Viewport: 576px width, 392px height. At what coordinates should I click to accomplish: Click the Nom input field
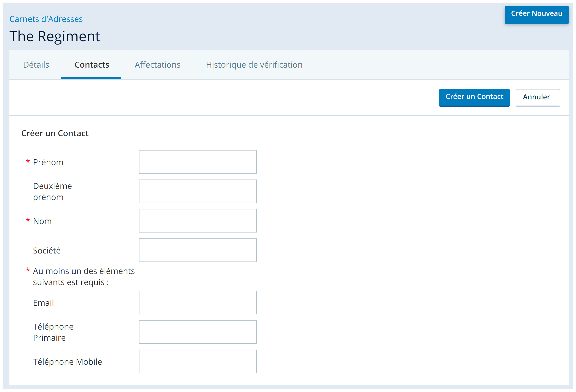click(x=198, y=220)
